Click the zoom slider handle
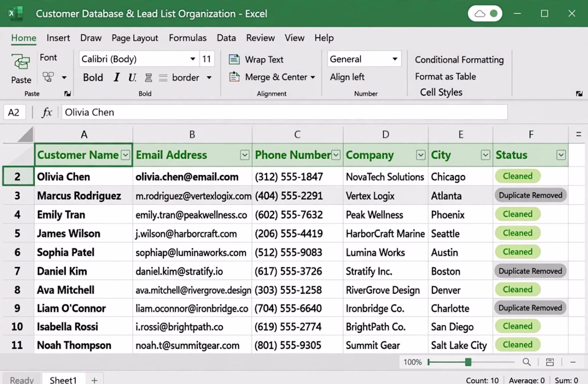This screenshot has width=588, height=384. tap(468, 362)
